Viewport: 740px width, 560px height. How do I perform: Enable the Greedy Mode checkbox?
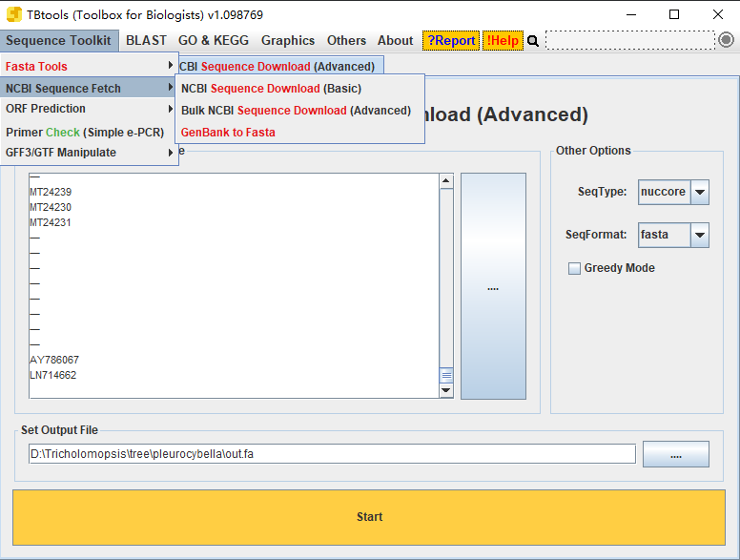pyautogui.click(x=574, y=269)
